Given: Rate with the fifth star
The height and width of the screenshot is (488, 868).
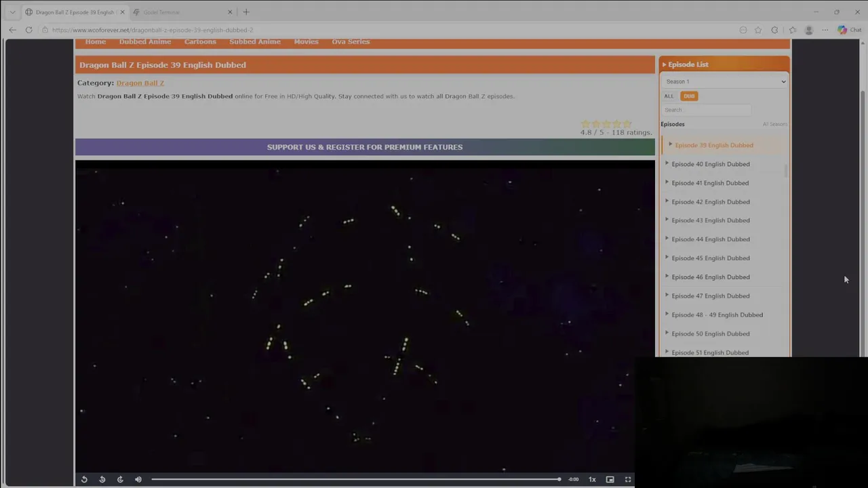Looking at the screenshot, I should pos(627,124).
